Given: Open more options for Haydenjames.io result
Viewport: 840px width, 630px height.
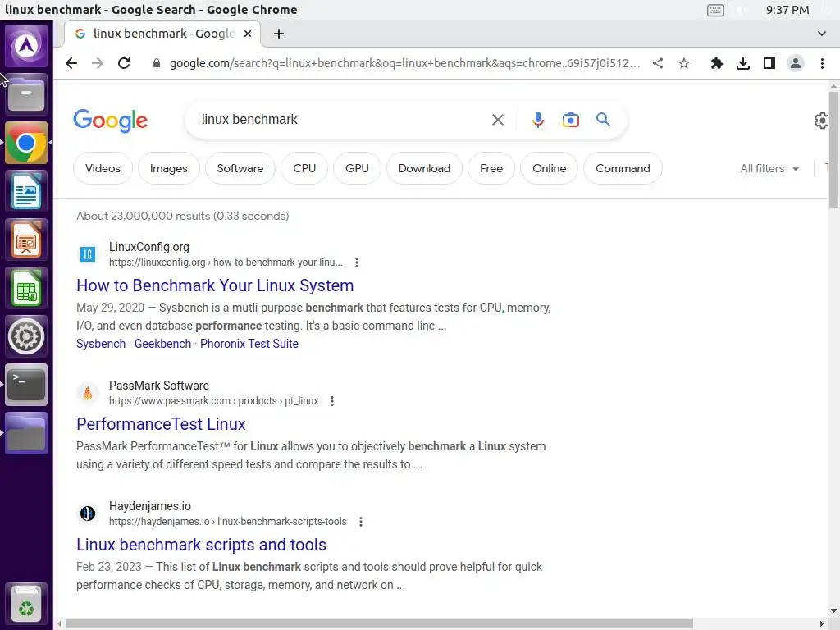Looking at the screenshot, I should coord(361,521).
